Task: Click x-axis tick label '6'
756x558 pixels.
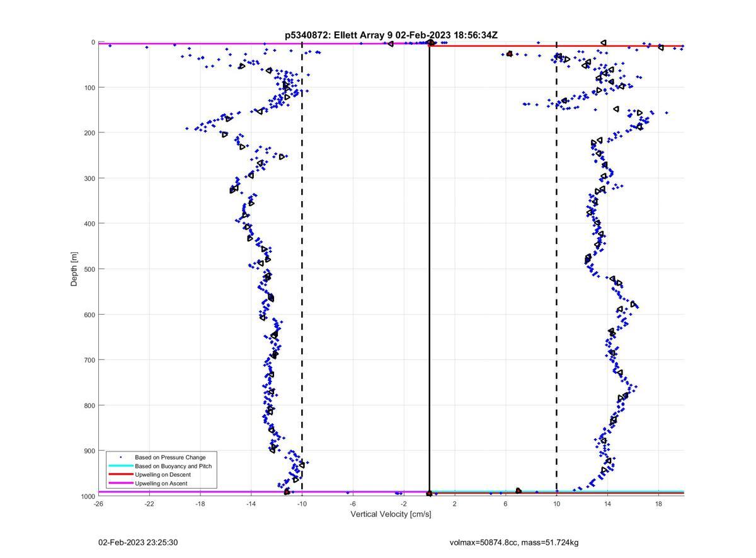Action: click(505, 504)
